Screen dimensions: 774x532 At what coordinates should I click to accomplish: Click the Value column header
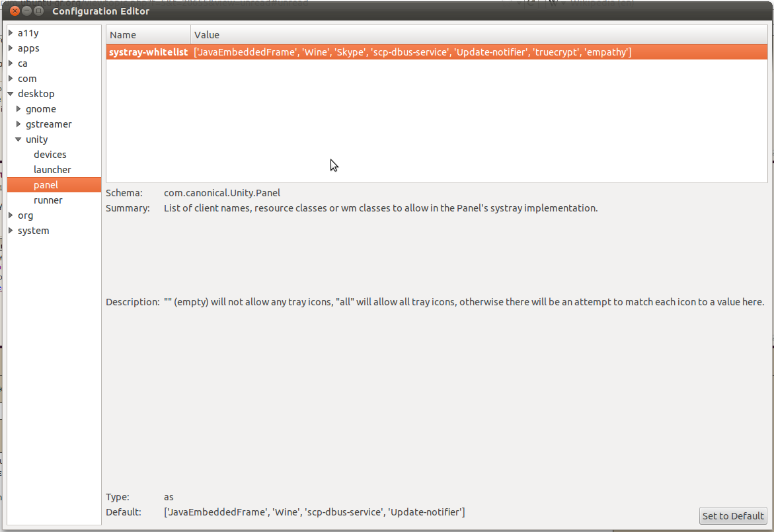click(x=479, y=35)
